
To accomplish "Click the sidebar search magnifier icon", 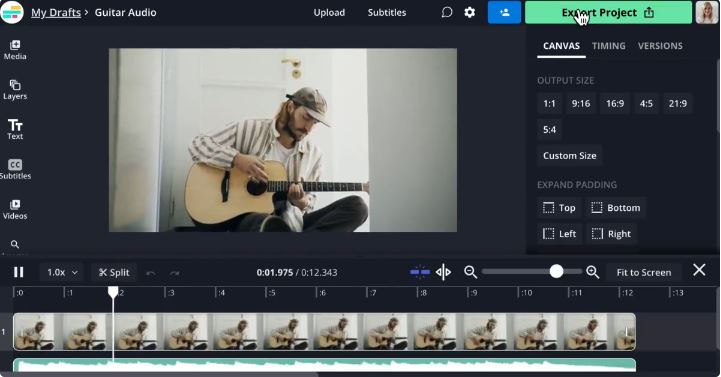I will (x=15, y=244).
